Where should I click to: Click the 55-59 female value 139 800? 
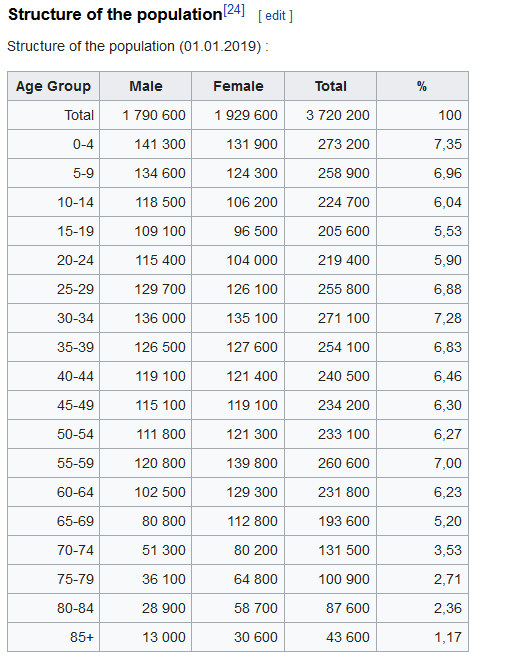238,463
